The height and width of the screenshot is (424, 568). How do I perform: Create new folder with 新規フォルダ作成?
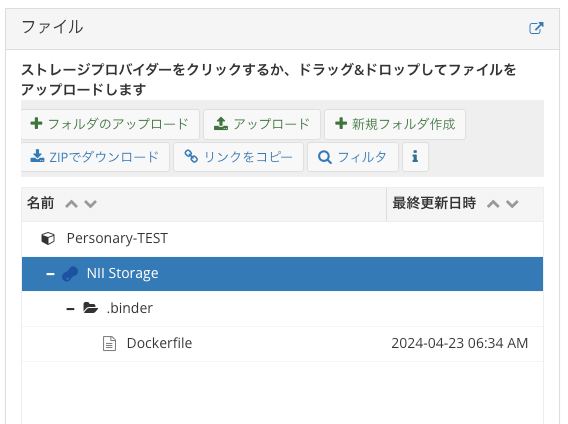[395, 124]
